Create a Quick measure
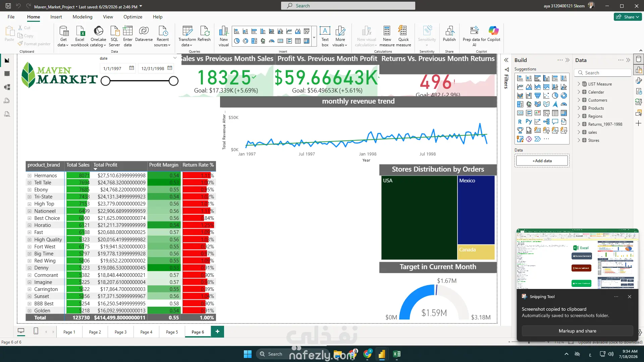 point(404,36)
